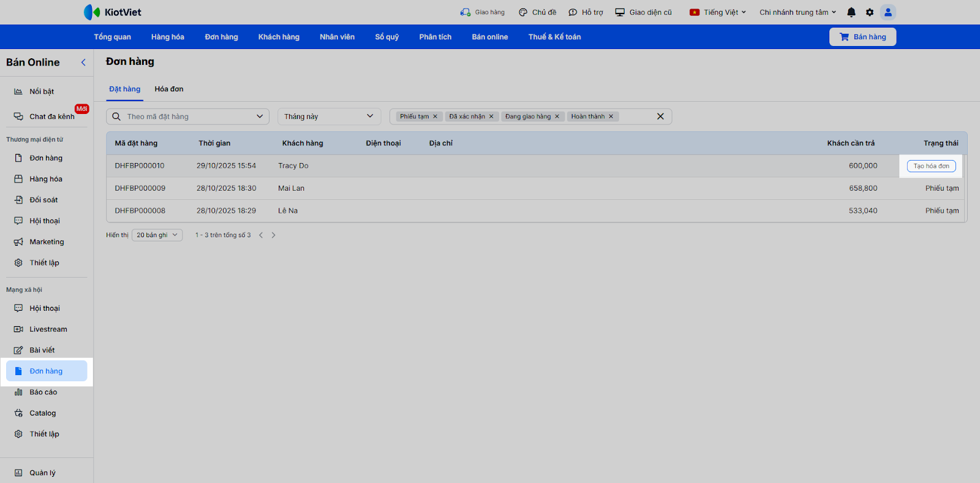Click the Giao hàng delivery icon

pos(466,12)
